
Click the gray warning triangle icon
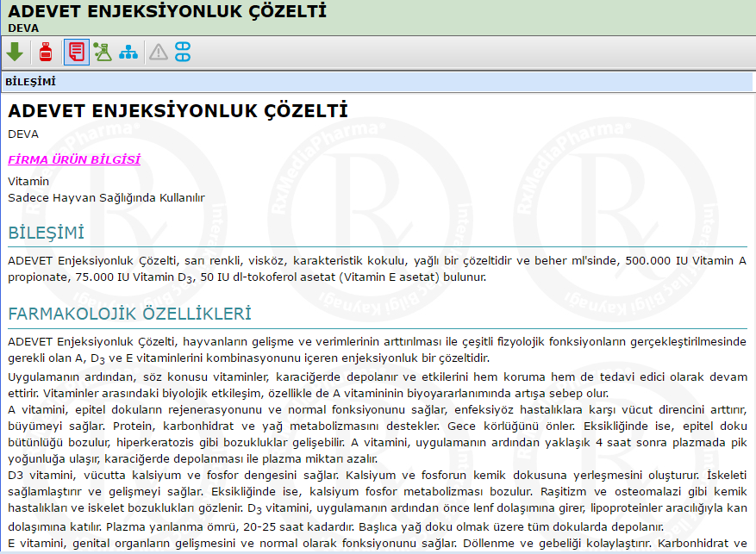(x=159, y=52)
